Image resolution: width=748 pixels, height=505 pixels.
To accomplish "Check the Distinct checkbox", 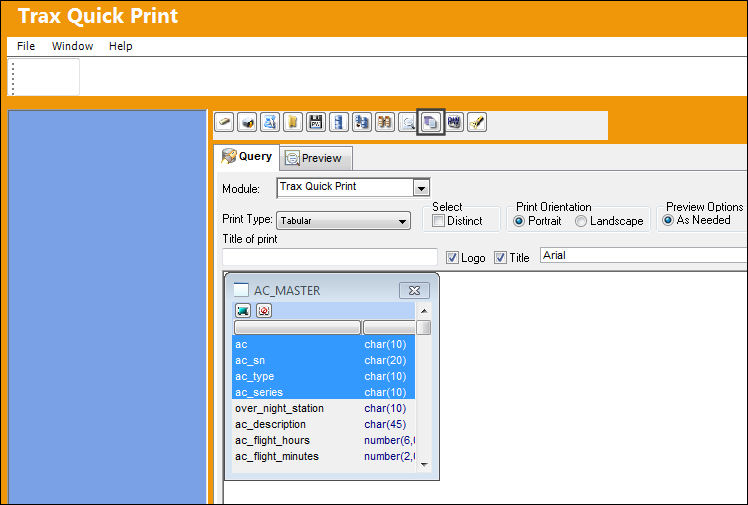I will [438, 221].
